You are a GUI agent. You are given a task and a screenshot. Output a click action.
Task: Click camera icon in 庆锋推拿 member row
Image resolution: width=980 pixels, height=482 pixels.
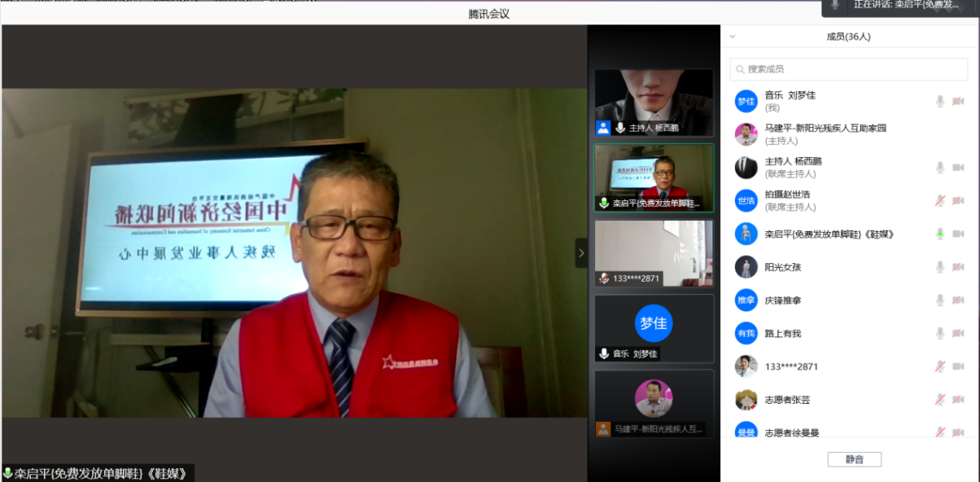tap(958, 300)
